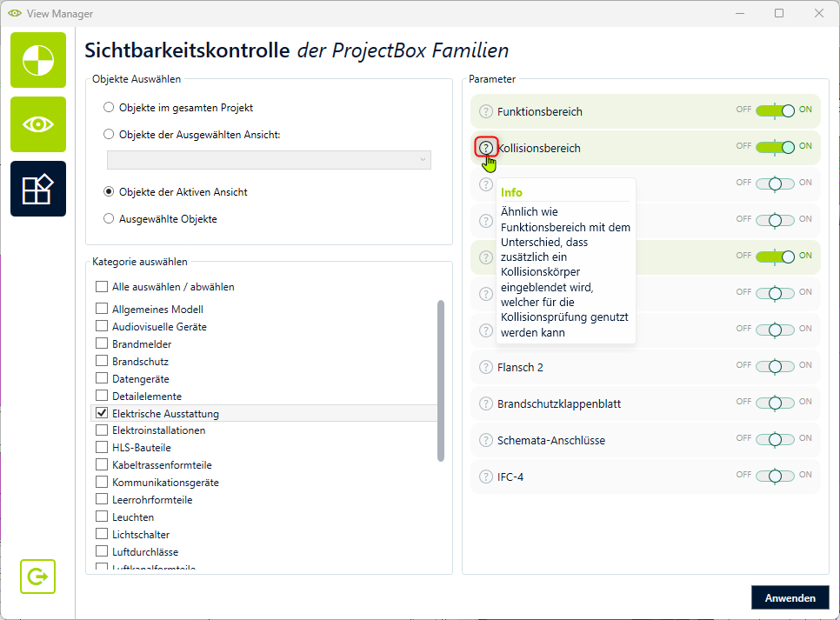
Task: Click the Funktionsbereich parameter label
Action: pyautogui.click(x=539, y=111)
